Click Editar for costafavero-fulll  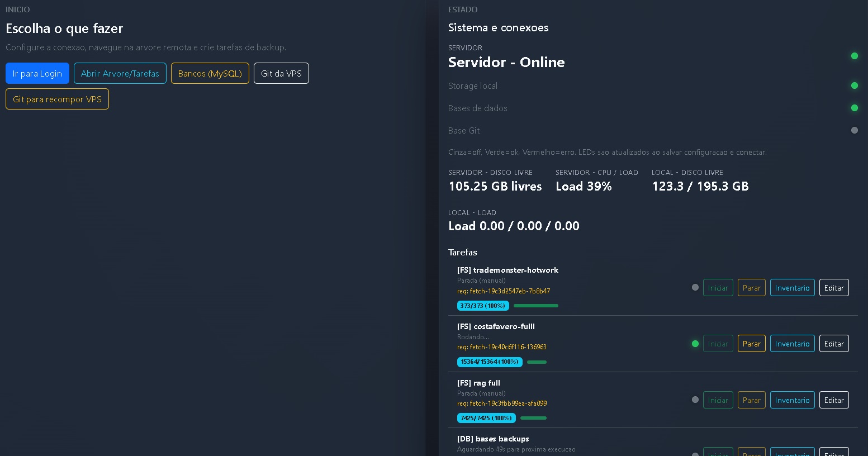click(x=833, y=344)
